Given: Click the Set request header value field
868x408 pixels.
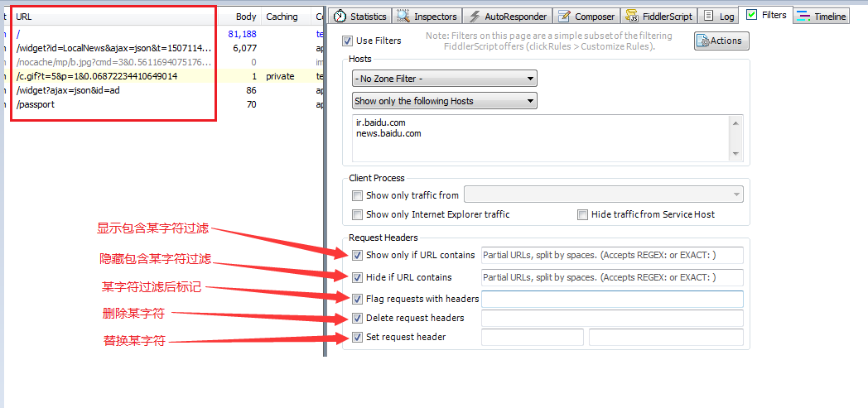Looking at the screenshot, I should click(x=666, y=337).
